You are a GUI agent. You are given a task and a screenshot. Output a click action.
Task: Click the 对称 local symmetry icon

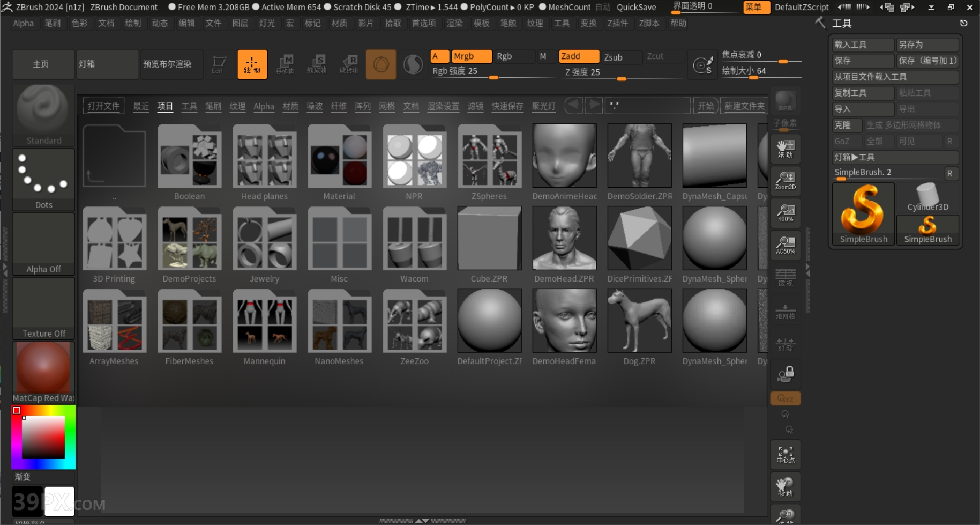pos(786,344)
